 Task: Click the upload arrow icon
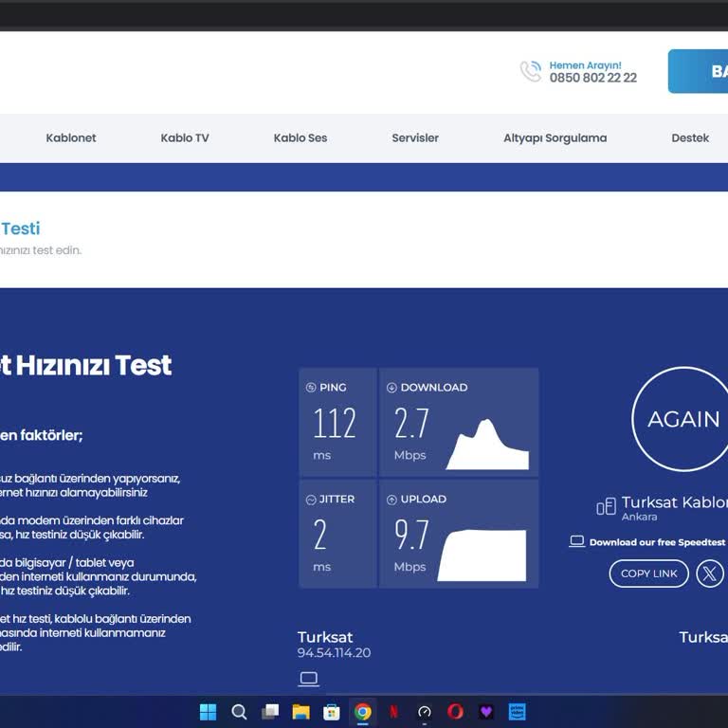391,500
